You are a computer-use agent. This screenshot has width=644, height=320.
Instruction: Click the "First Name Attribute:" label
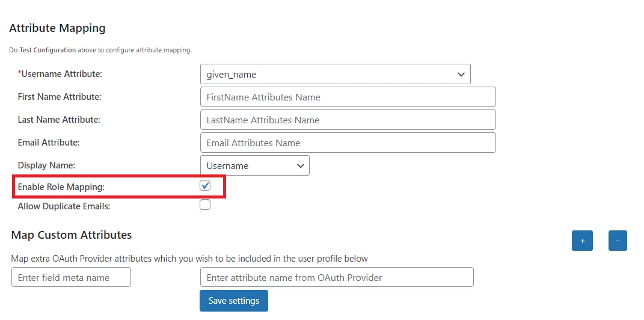(x=60, y=97)
